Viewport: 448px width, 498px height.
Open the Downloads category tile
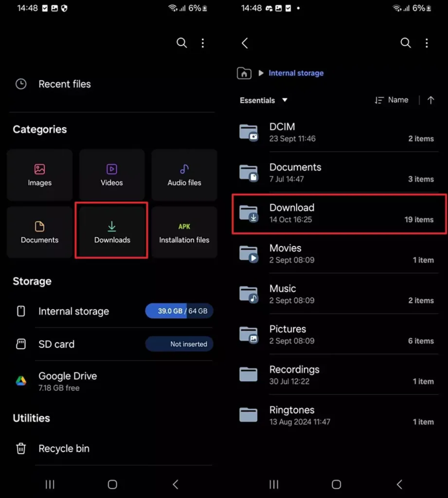tap(112, 232)
